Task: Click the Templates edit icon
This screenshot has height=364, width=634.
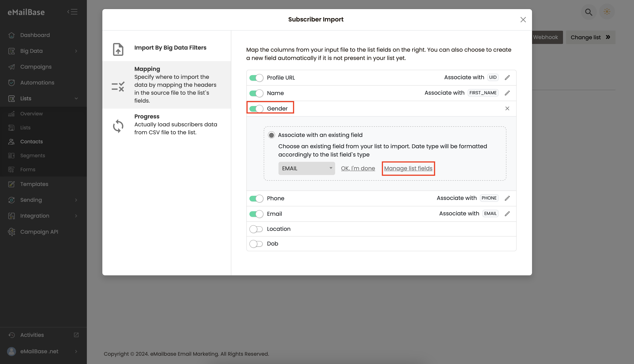Action: (x=12, y=184)
